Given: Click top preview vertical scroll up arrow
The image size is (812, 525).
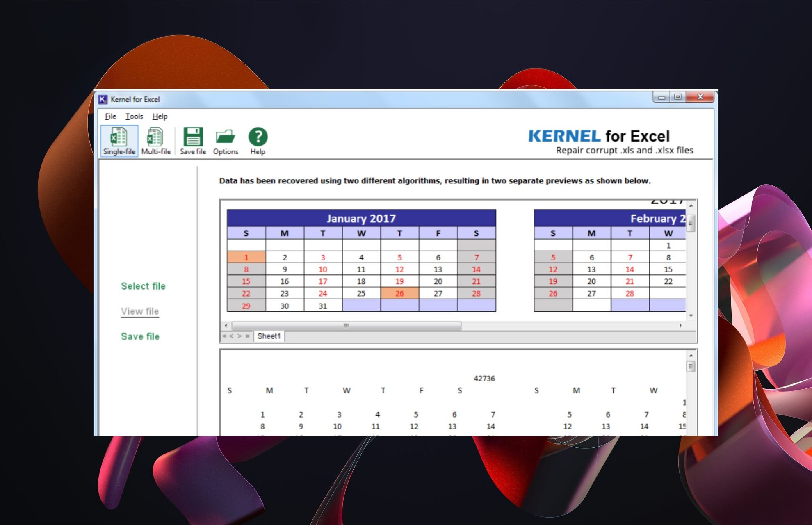Looking at the screenshot, I should click(691, 205).
